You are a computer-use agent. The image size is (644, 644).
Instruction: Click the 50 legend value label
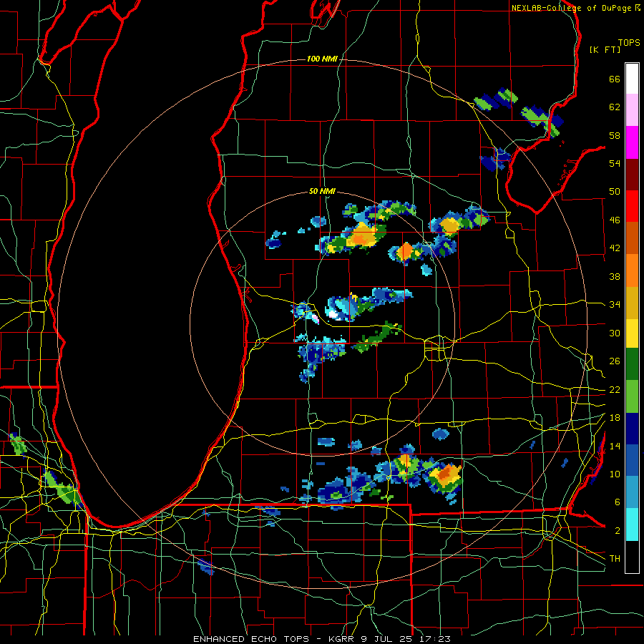point(615,192)
